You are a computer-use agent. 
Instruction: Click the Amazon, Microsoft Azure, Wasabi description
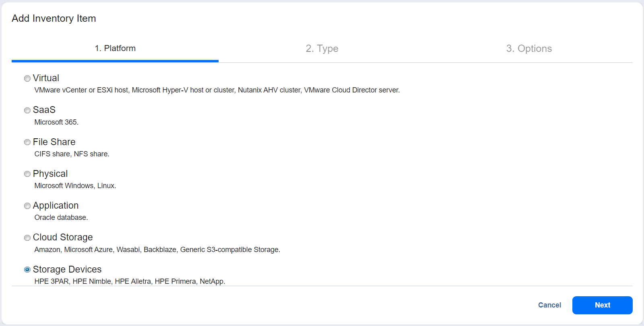coord(157,250)
